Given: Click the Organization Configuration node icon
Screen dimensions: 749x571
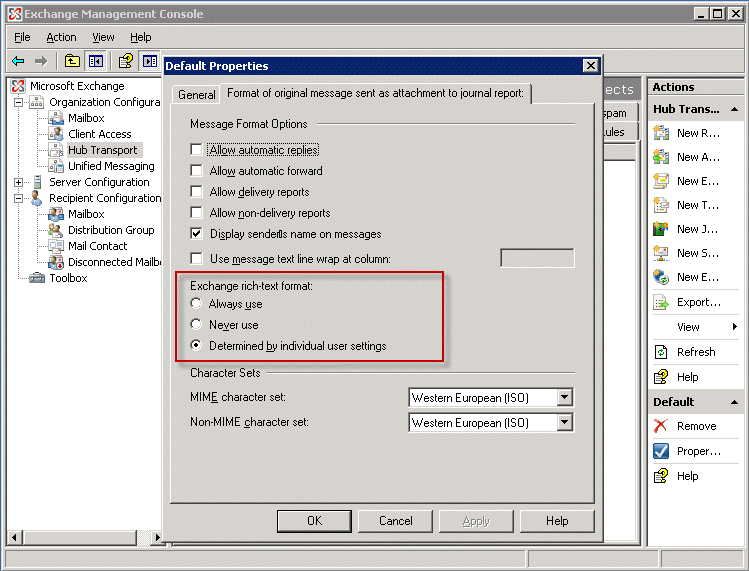Looking at the screenshot, I should [x=36, y=102].
